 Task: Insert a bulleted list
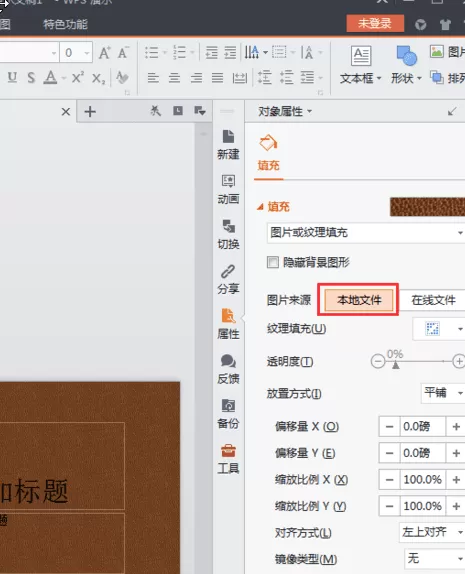click(152, 52)
